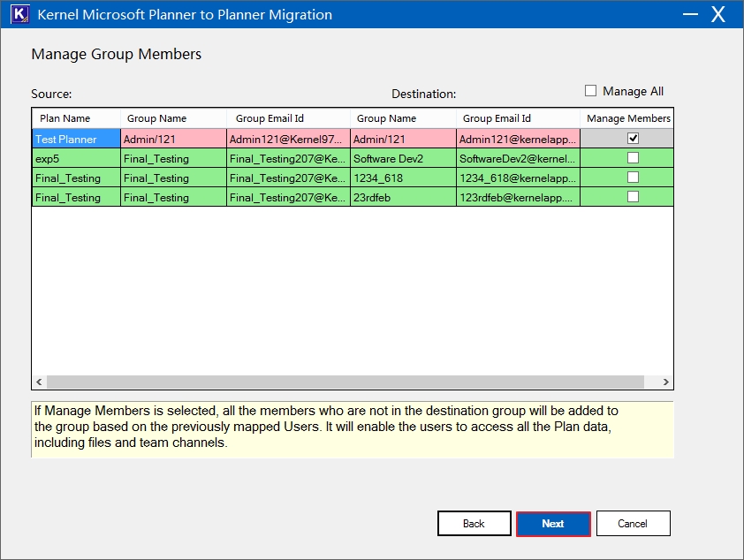Click the Manage Members info note text
744x560 pixels.
326,427
